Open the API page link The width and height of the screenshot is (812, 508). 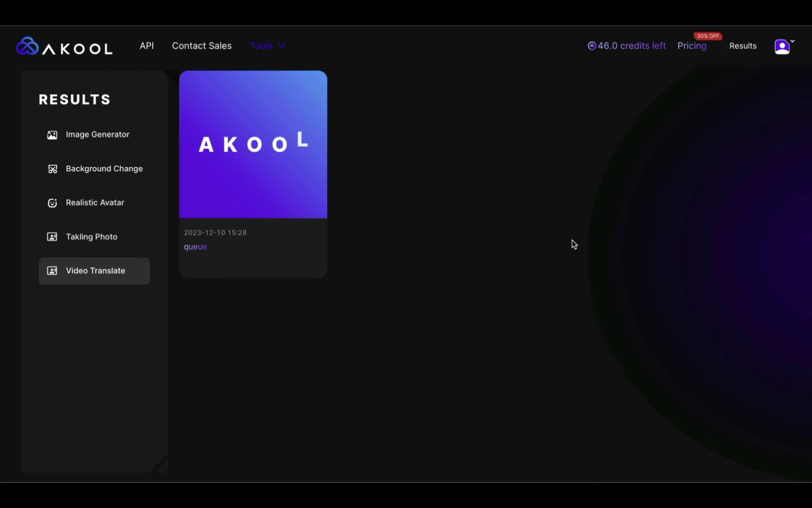[147, 46]
